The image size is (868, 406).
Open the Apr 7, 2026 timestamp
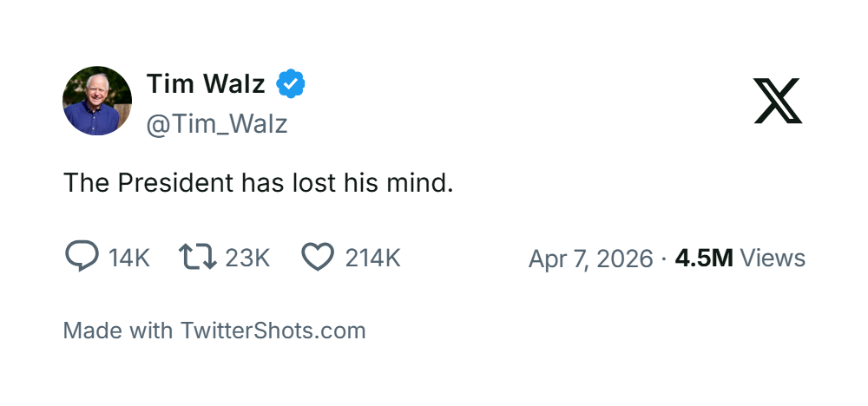[x=590, y=259]
